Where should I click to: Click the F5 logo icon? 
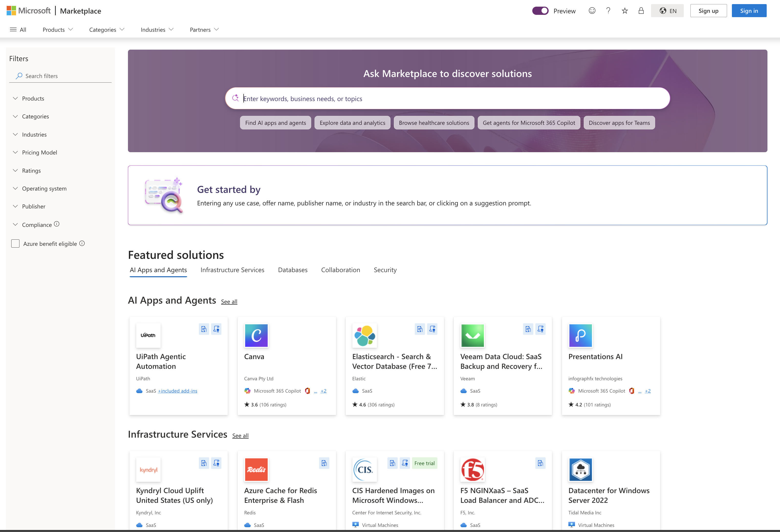pos(473,469)
